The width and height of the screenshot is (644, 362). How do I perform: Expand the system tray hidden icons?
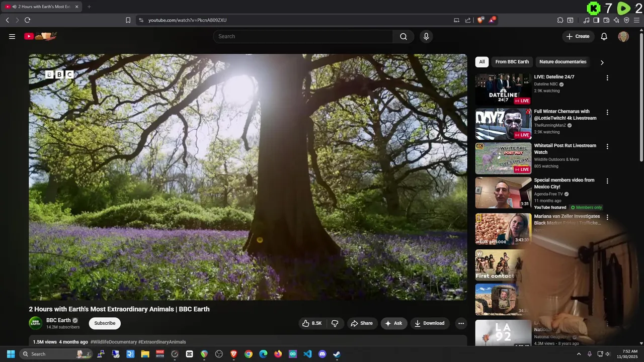(578, 354)
